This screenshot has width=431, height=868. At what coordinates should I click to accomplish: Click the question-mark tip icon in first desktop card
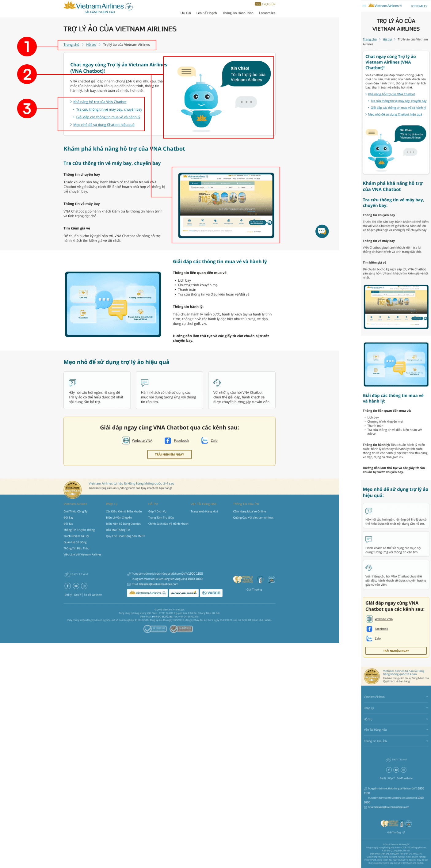pos(72,383)
